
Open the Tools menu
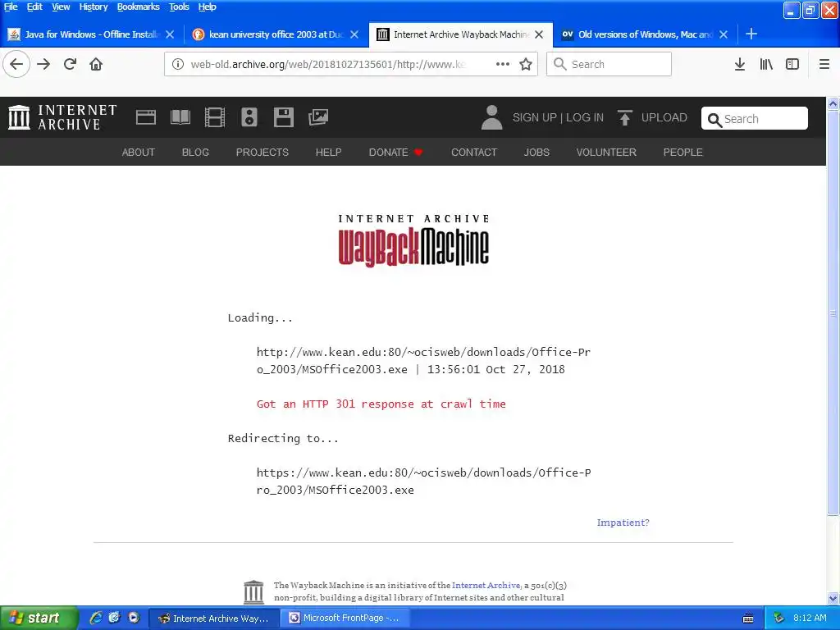point(179,7)
